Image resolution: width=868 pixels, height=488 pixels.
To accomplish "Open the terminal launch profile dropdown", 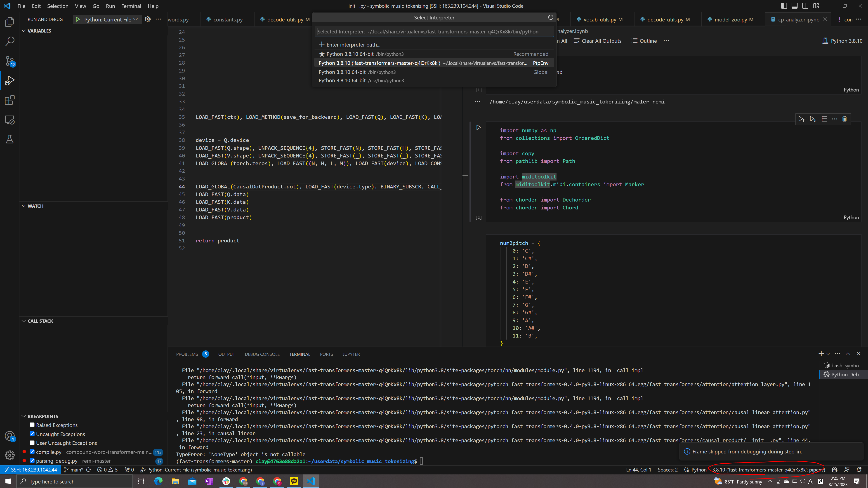I will coord(829,354).
